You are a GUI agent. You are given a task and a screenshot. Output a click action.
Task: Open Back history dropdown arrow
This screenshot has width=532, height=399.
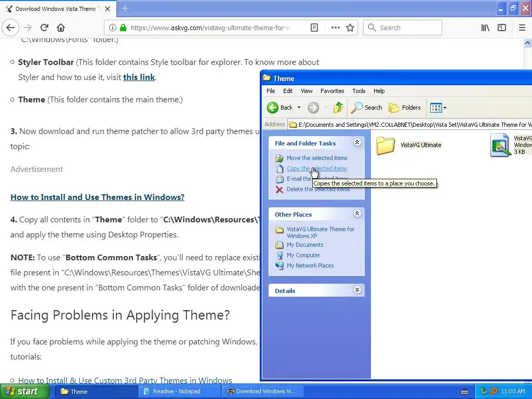tap(299, 108)
